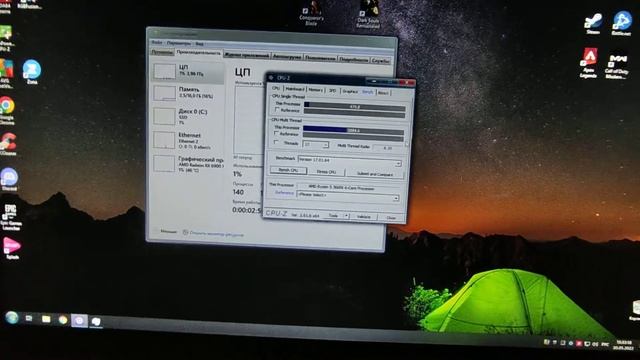Switch to the Пользователи tab in Task Manager

point(320,58)
